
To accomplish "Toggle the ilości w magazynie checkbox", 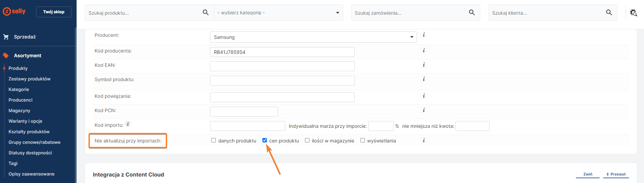I will tap(307, 140).
